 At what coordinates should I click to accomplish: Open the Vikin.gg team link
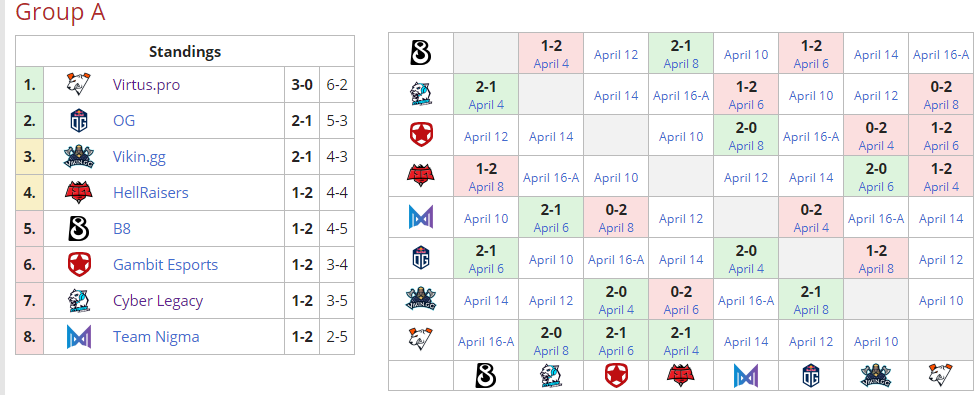point(139,157)
